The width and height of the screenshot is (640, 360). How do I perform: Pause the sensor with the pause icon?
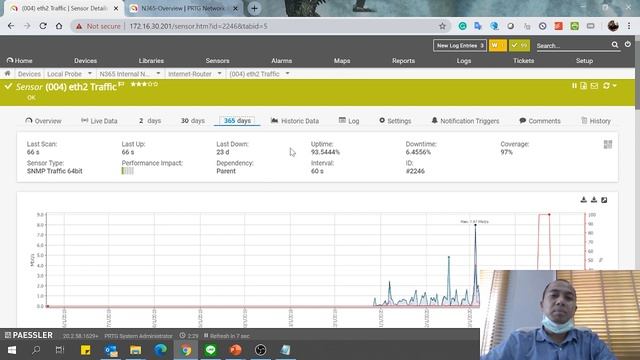[x=574, y=86]
